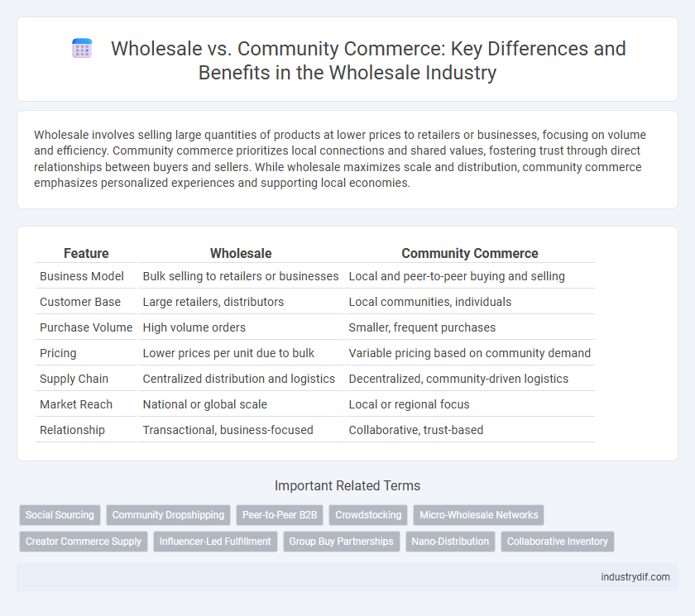Visit the industrydif.com footer link
Screen dimensions: 695x616
(x=635, y=577)
